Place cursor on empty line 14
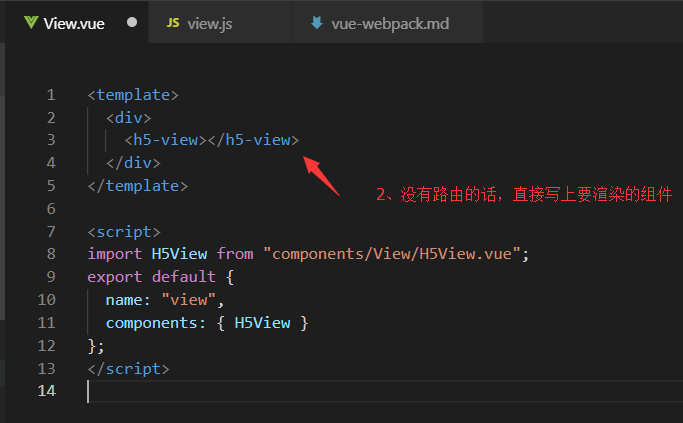 pyautogui.click(x=383, y=391)
